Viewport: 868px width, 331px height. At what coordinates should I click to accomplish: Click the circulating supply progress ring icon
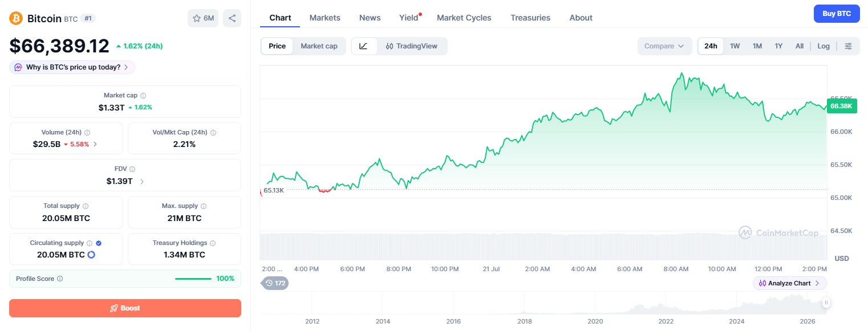pos(91,255)
